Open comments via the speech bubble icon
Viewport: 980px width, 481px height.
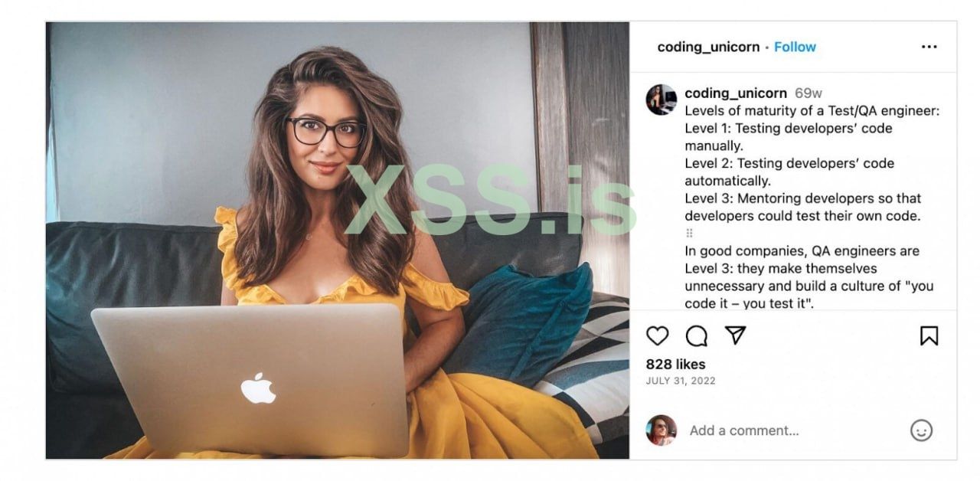(696, 335)
